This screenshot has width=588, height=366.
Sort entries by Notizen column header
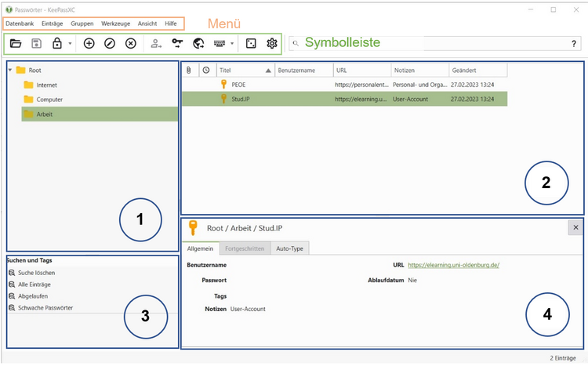[x=420, y=70]
